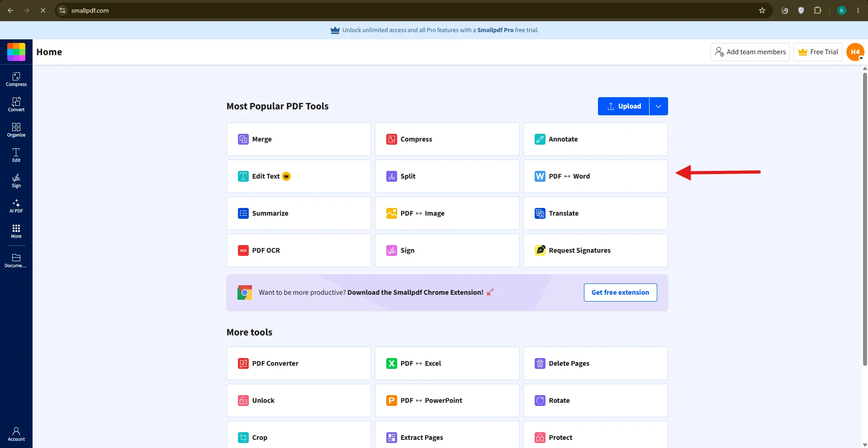Open the PDF Converter tool card
The image size is (868, 448).
coord(299,363)
